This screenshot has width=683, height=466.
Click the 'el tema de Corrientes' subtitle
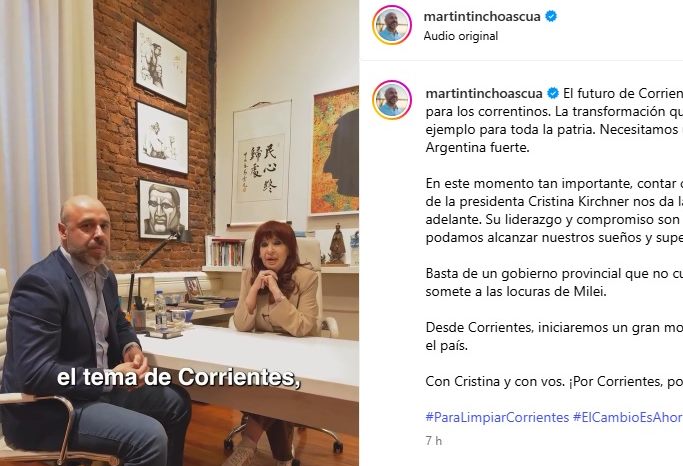[x=179, y=377]
